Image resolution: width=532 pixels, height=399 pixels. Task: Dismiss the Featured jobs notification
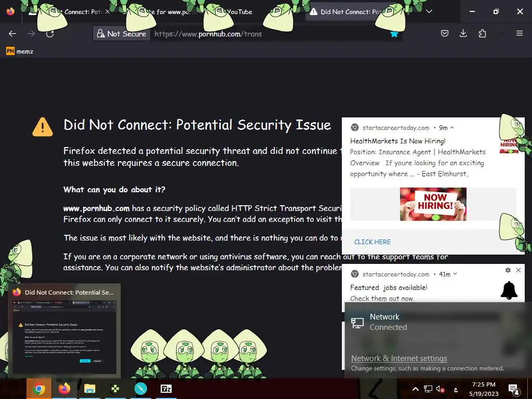click(518, 270)
